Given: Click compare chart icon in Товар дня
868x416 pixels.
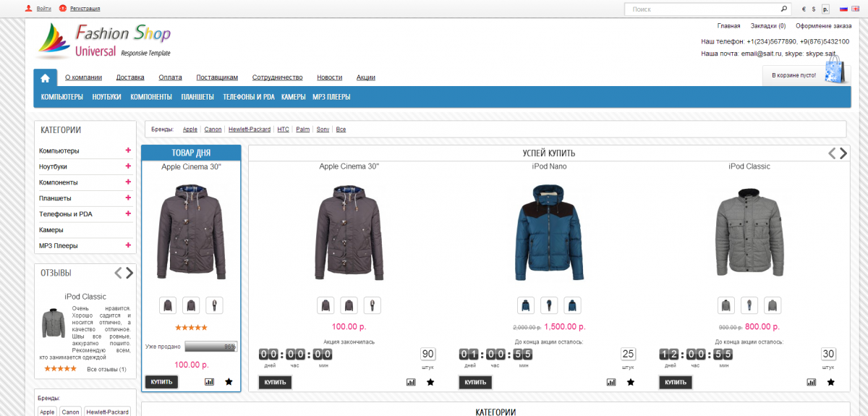Looking at the screenshot, I should pyautogui.click(x=210, y=381).
